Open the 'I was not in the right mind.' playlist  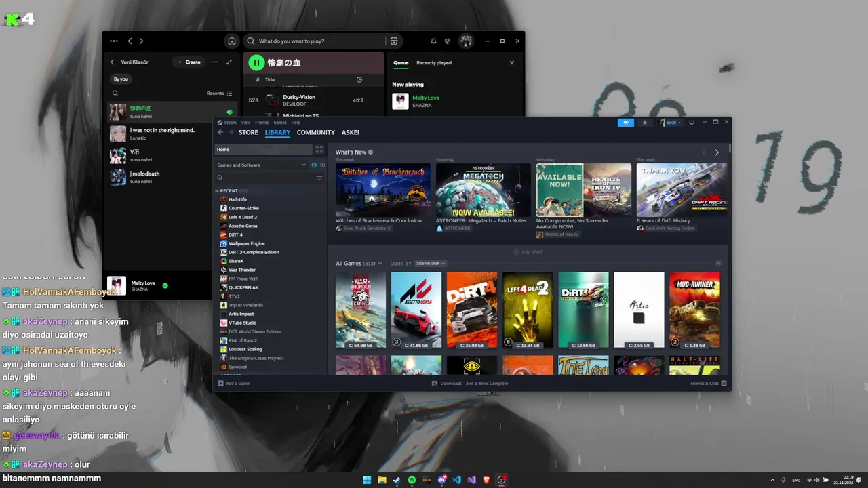coord(172,134)
